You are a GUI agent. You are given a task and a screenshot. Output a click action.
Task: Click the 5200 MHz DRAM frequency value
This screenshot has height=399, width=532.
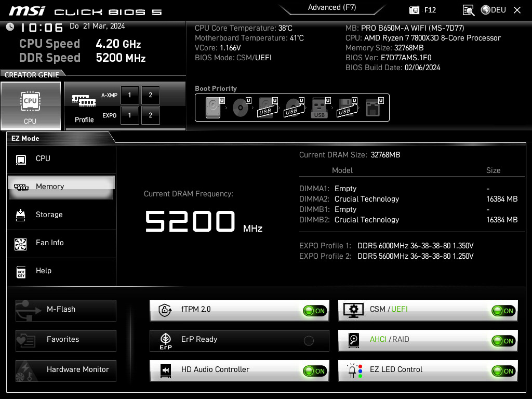pyautogui.click(x=204, y=222)
